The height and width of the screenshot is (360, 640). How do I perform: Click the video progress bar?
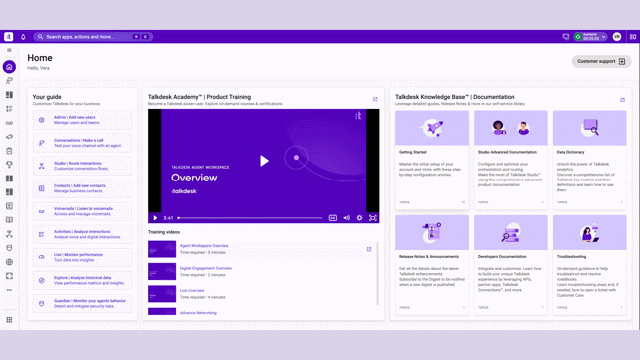pyautogui.click(x=250, y=218)
